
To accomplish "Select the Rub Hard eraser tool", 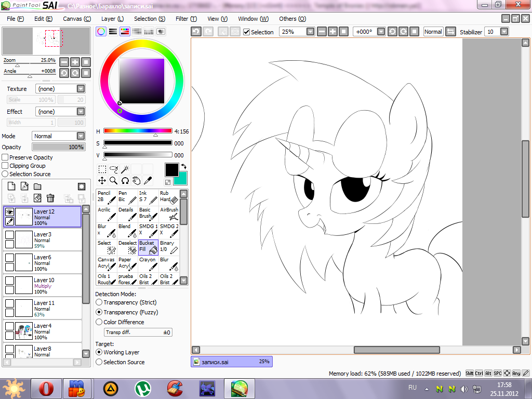I will (x=169, y=197).
